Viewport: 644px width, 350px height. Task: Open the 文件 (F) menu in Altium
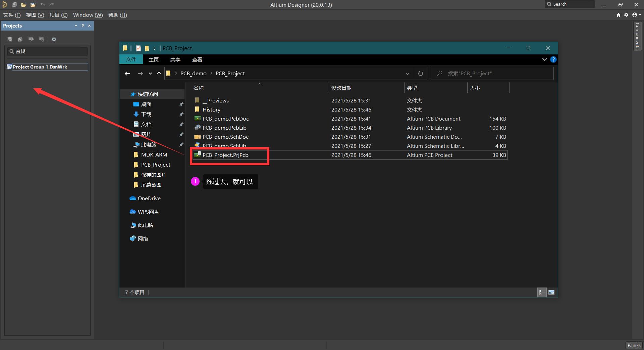pyautogui.click(x=12, y=15)
